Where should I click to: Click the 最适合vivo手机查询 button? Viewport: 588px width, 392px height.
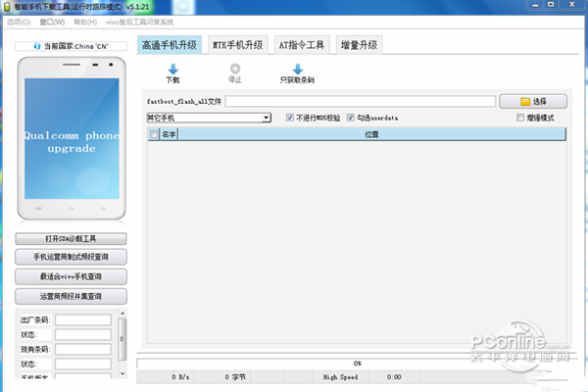pos(71,276)
